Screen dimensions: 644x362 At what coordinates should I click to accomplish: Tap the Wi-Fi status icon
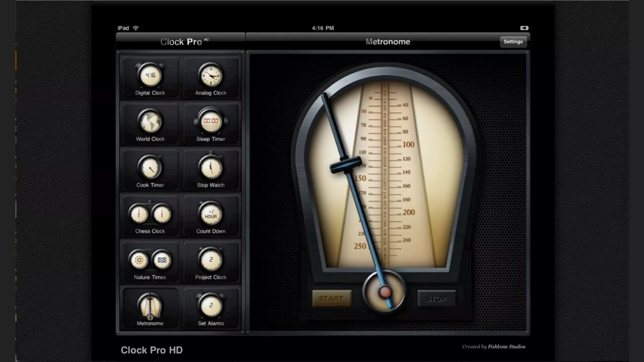click(x=136, y=28)
